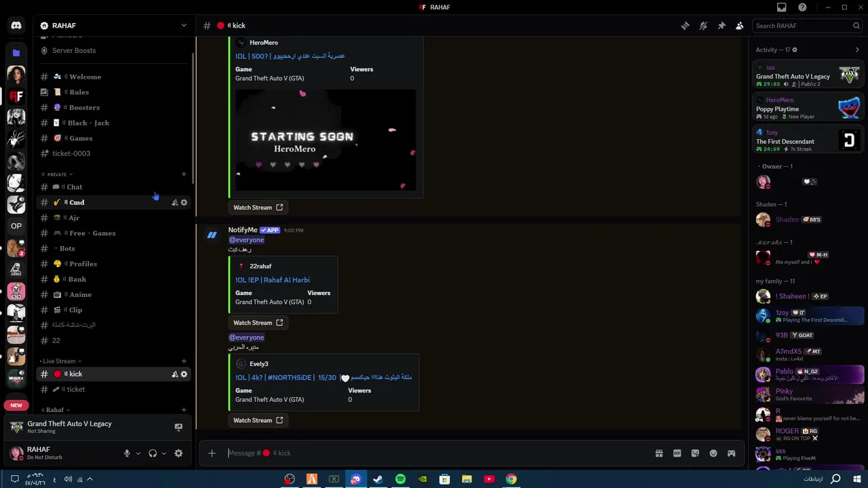The width and height of the screenshot is (868, 488).
Task: Open Chrome from taskbar
Action: [x=511, y=479]
